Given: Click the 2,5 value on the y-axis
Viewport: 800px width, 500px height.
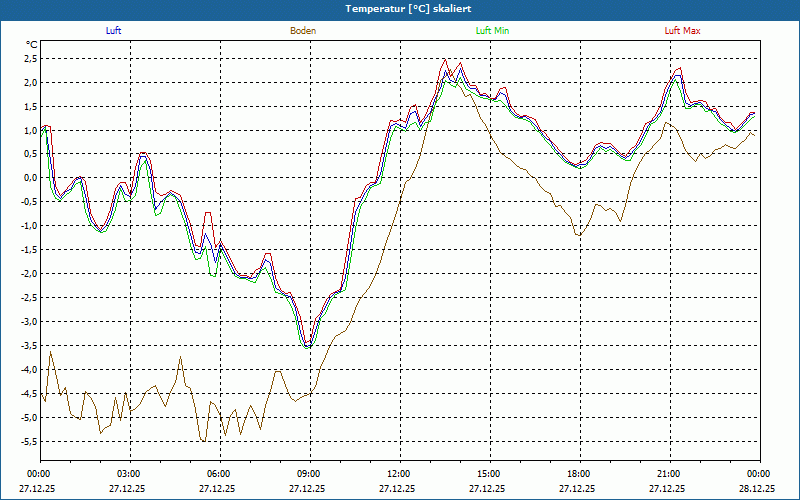Looking at the screenshot, I should click(30, 58).
